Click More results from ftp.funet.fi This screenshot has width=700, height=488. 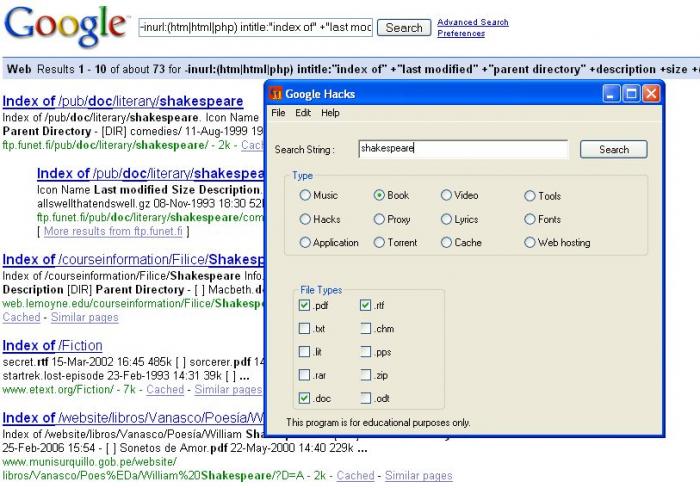click(x=113, y=231)
